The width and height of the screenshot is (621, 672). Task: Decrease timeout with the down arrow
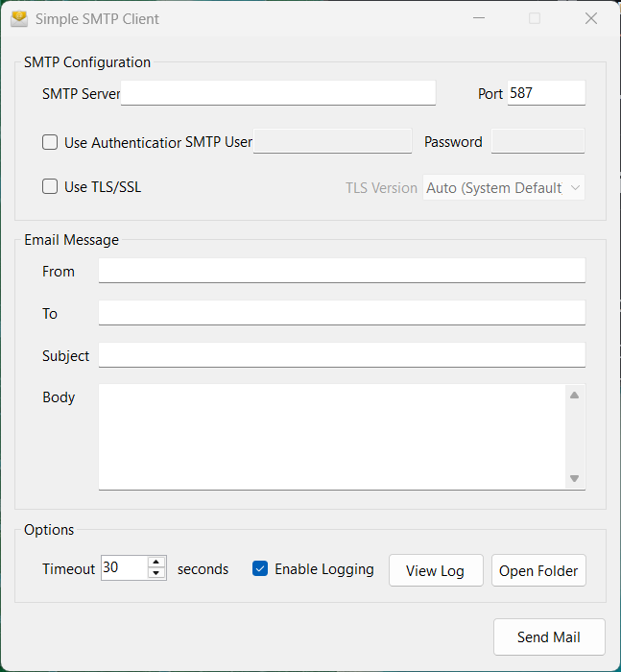(157, 573)
